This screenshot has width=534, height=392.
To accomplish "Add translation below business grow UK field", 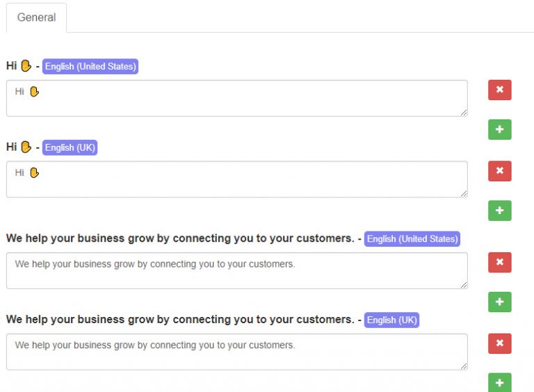I will pos(500,382).
